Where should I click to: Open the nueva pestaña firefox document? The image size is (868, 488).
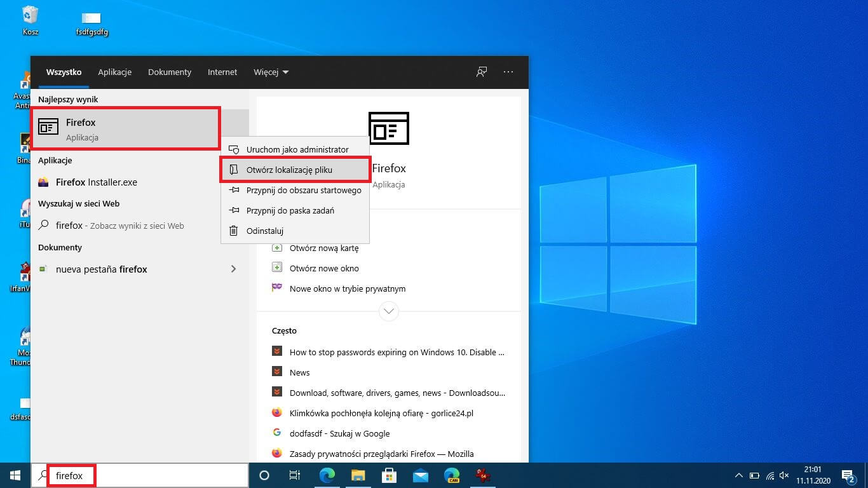point(130,269)
